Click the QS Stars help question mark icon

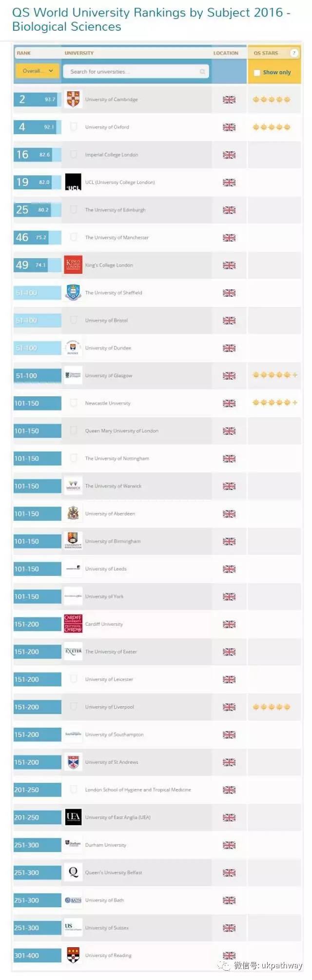tap(294, 53)
